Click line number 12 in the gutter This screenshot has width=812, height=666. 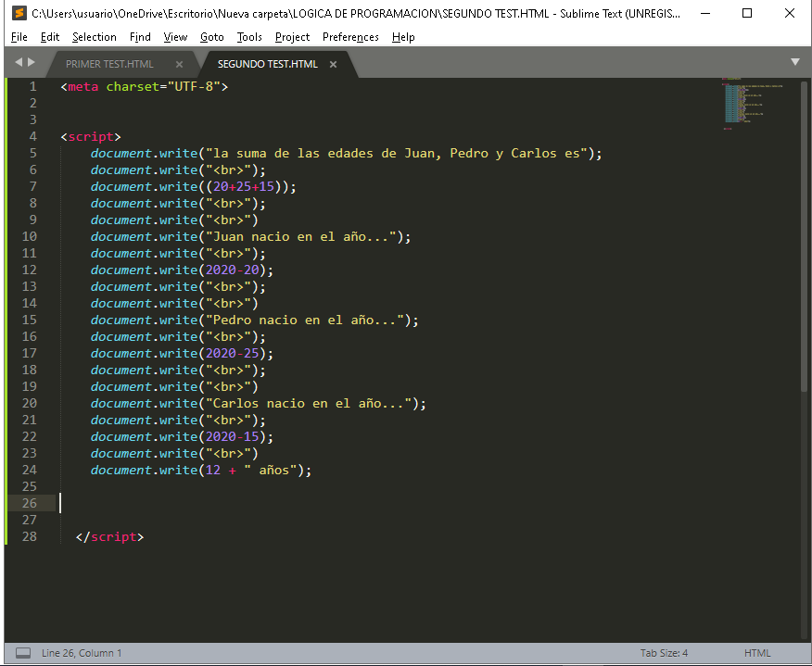(30, 270)
